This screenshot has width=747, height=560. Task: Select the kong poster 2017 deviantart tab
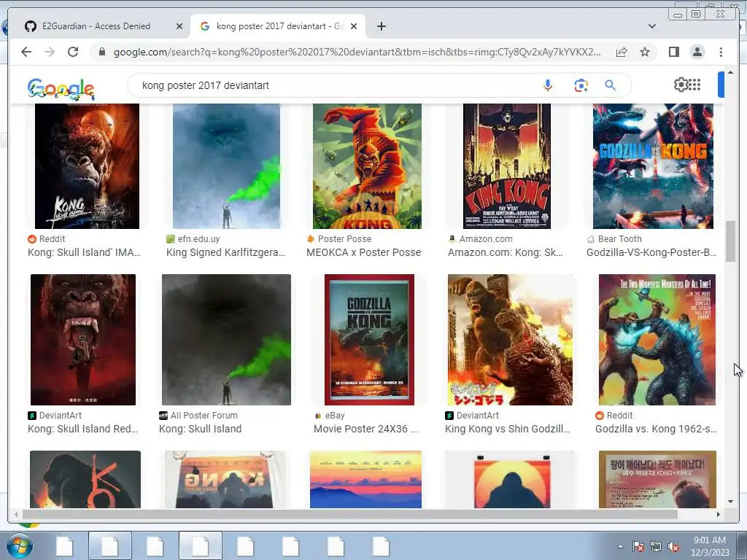(278, 26)
